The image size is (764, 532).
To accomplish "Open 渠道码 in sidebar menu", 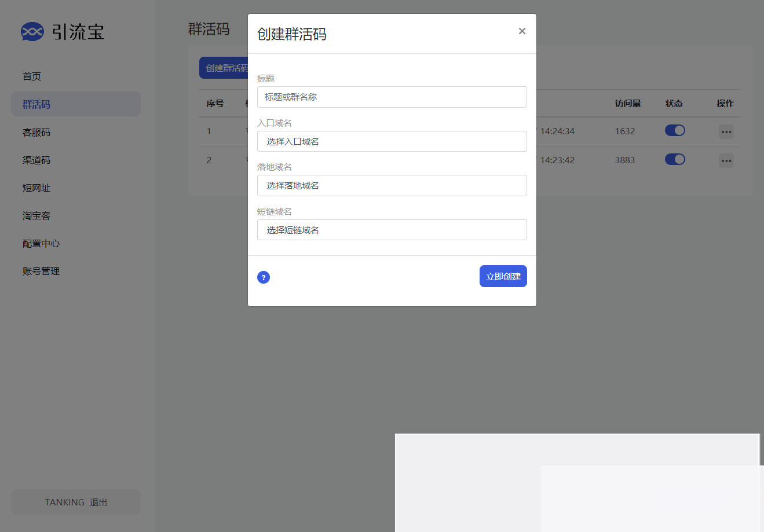I will click(x=36, y=160).
